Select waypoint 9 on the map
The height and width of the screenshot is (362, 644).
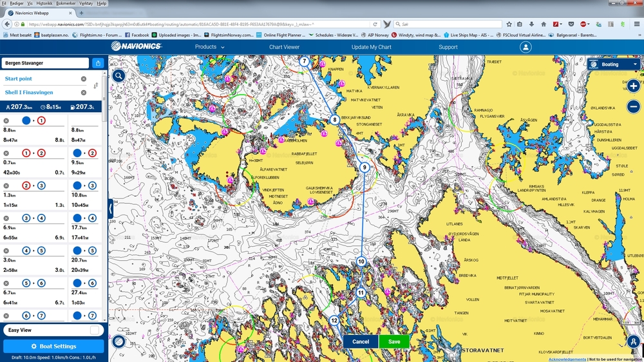365,167
